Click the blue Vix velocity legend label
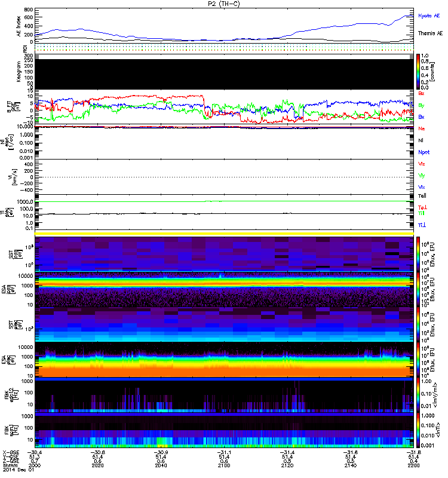The image size is (448, 478). 422,187
